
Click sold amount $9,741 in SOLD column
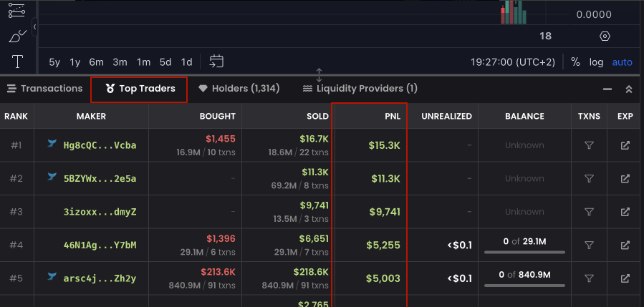point(314,205)
